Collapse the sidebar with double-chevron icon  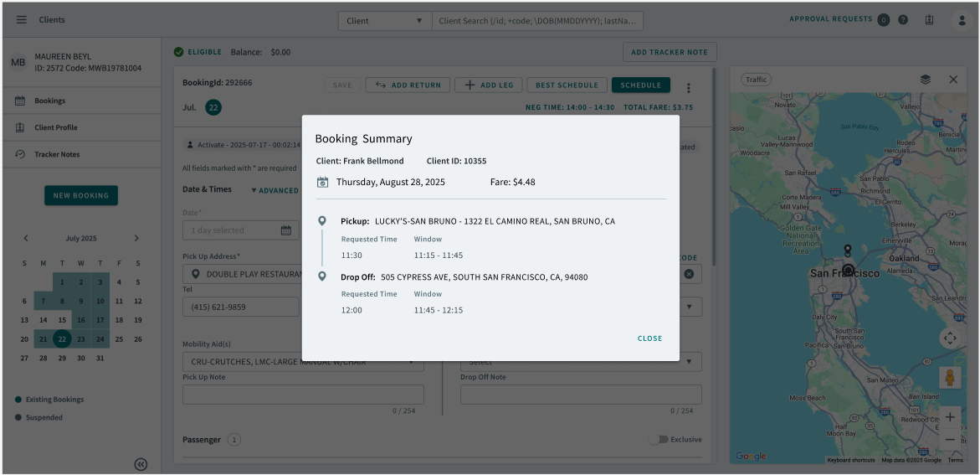point(141,464)
